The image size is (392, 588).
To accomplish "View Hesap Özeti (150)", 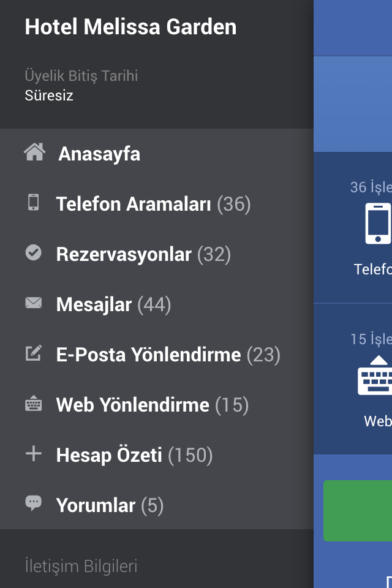I will click(x=156, y=455).
